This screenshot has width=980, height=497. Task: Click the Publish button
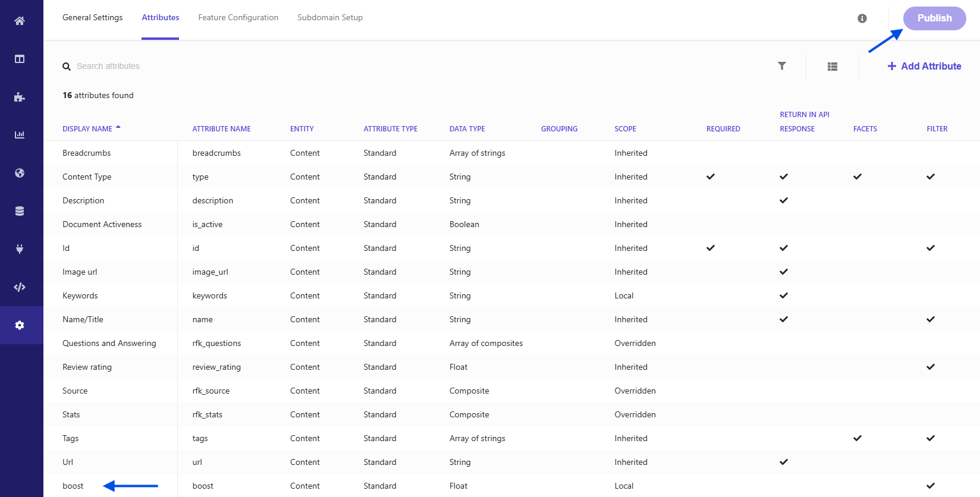click(x=934, y=18)
